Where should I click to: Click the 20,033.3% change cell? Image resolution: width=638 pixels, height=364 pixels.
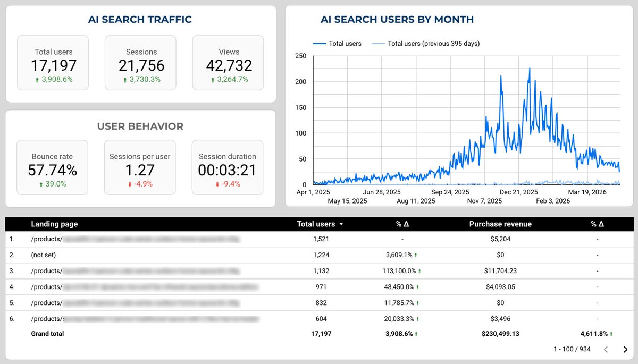(402, 319)
